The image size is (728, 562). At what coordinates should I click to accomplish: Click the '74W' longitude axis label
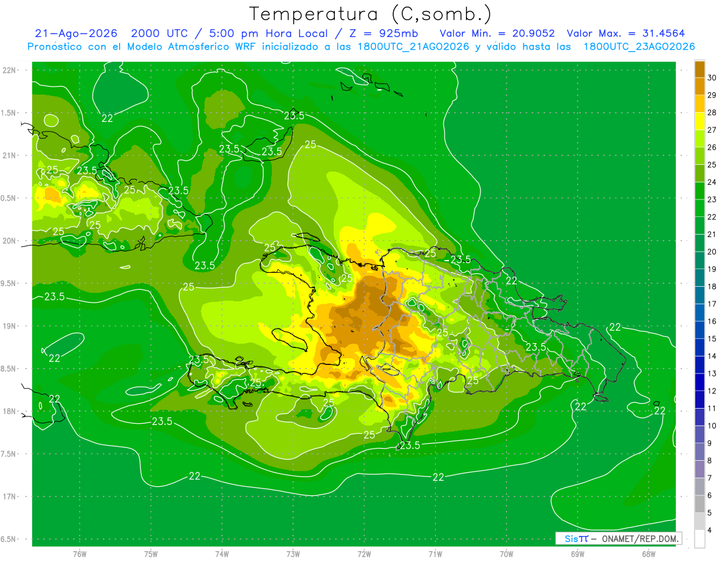pos(222,554)
